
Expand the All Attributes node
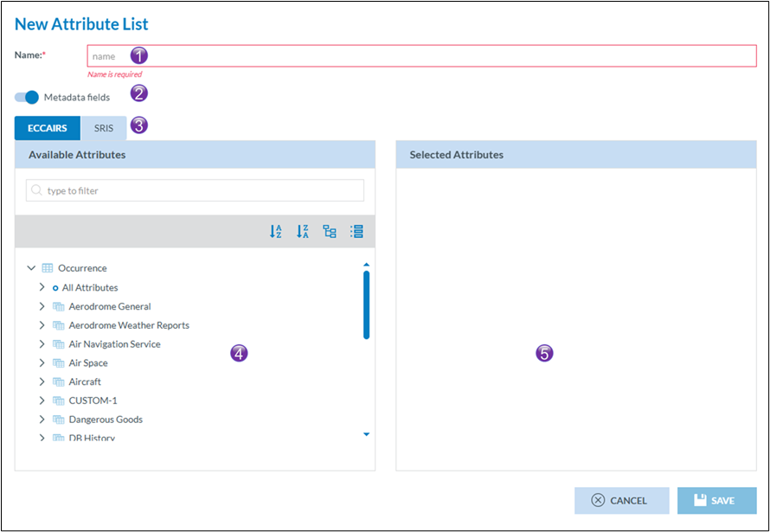pos(42,287)
